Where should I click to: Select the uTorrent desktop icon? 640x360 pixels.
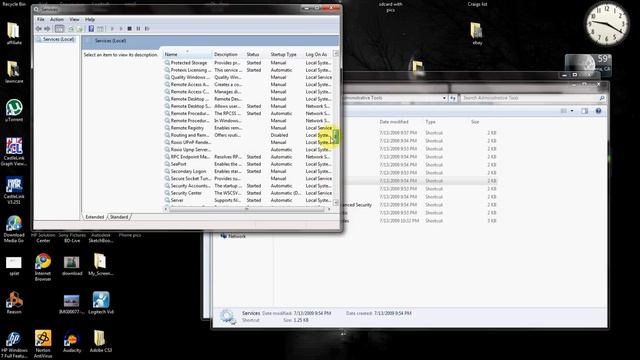(14, 111)
